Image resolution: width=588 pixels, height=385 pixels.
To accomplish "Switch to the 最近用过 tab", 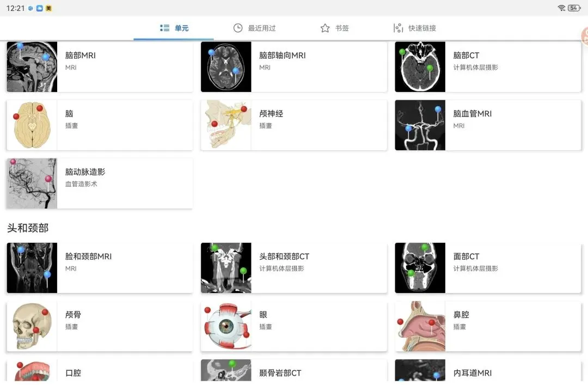I will tap(254, 28).
